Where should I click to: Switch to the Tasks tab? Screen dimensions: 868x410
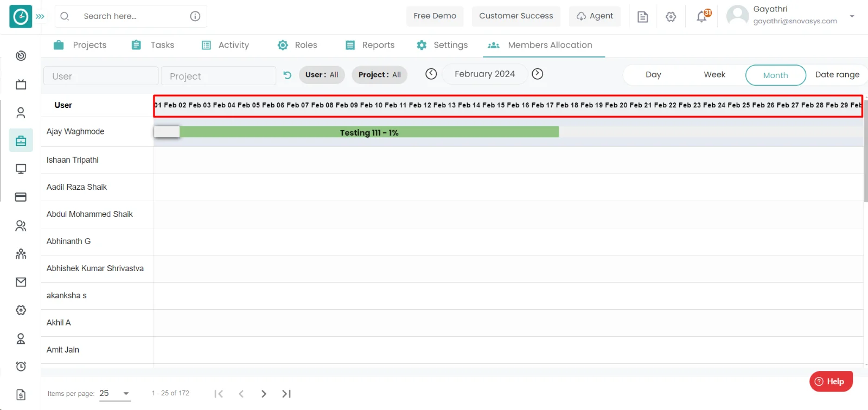153,45
